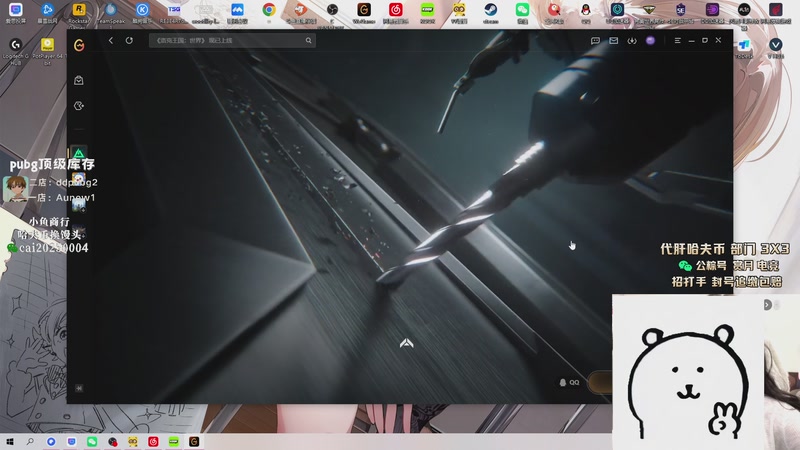The width and height of the screenshot is (800, 450).
Task: Click the center logo on the video
Action: (407, 343)
